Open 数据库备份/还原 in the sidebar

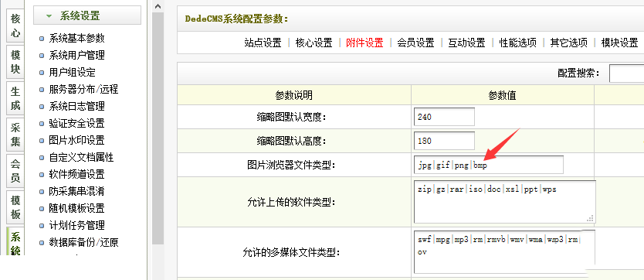[x=83, y=243]
